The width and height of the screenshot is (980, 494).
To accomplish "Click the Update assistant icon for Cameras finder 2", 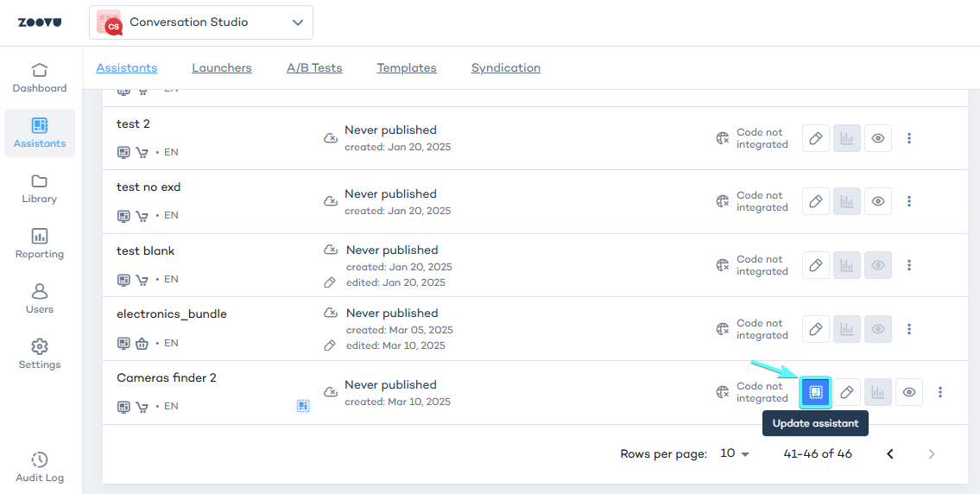I will [x=815, y=392].
